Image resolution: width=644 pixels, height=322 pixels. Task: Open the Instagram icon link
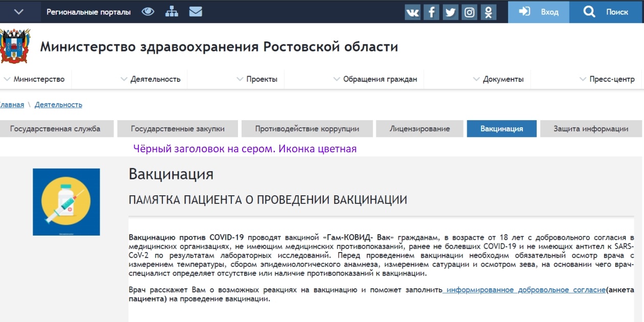click(x=469, y=12)
